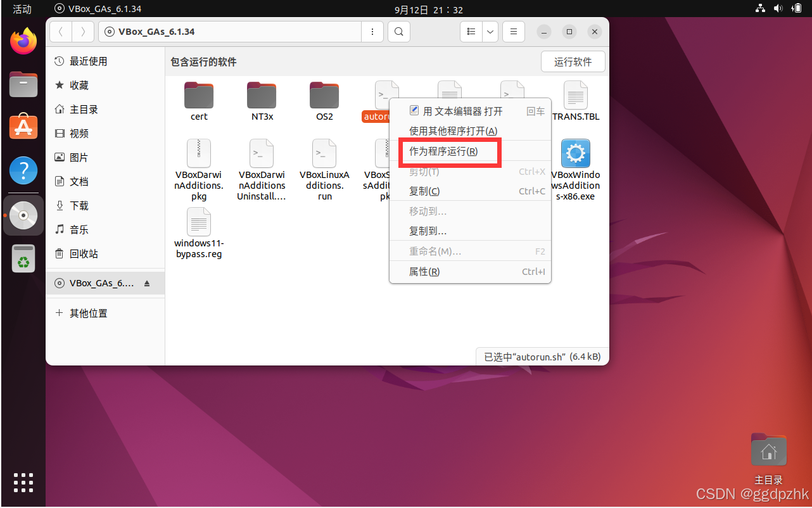Select VBoxDarwinAdditionsUninstall script file
This screenshot has width=812, height=508.
[262, 170]
